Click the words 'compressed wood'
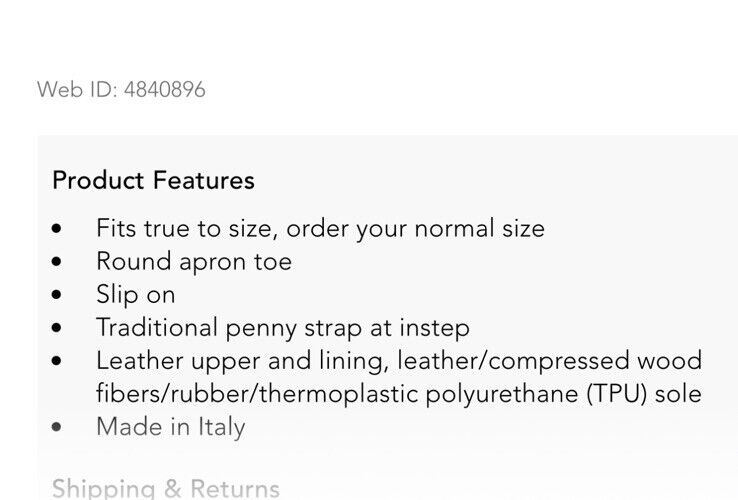This screenshot has width=738, height=500. (x=595, y=361)
